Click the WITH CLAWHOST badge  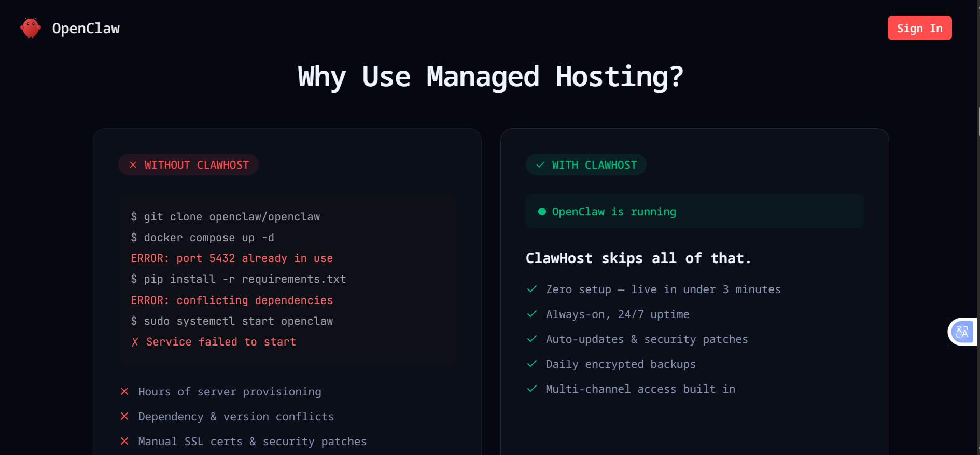point(586,164)
